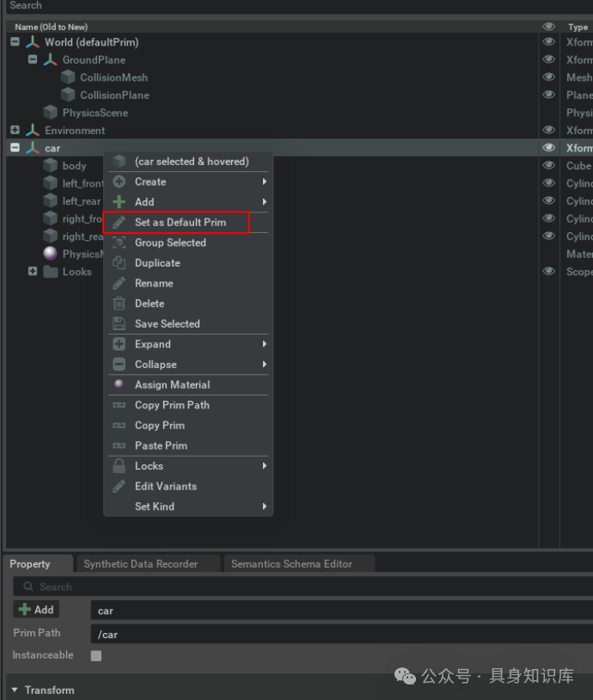Image resolution: width=593 pixels, height=700 pixels.
Task: Click the floppy disk Save Selected icon
Action: (119, 324)
